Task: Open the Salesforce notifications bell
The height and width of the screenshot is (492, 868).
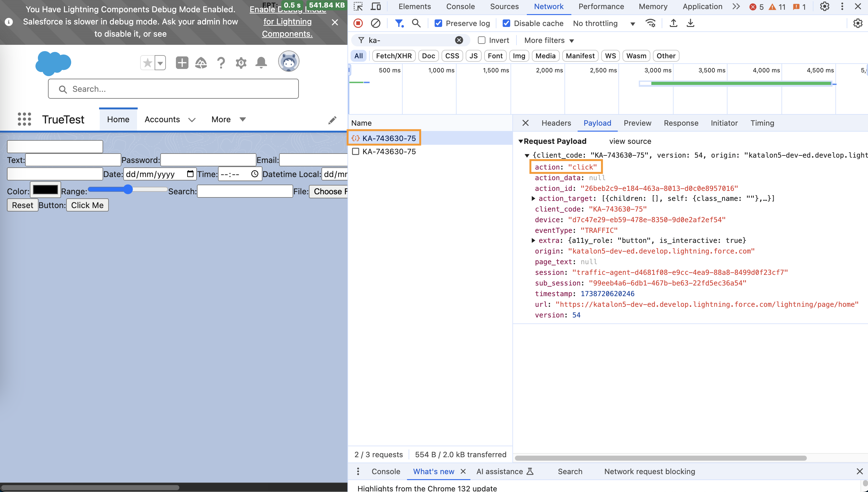Action: 261,62
